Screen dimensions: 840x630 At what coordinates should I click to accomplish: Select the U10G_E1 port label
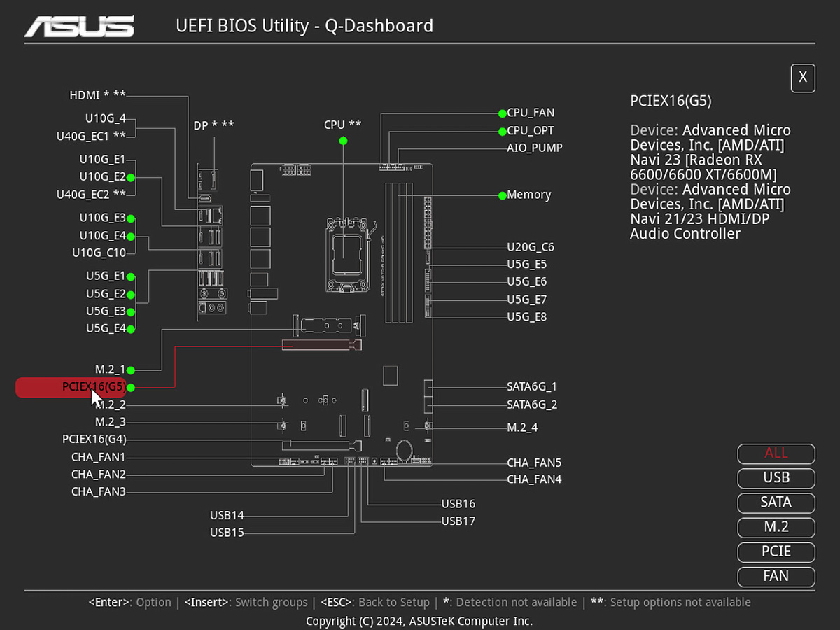pyautogui.click(x=102, y=160)
